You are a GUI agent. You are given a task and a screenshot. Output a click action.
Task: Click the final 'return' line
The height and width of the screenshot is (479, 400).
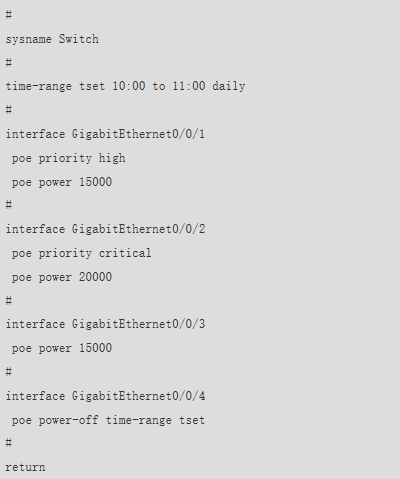pyautogui.click(x=25, y=467)
